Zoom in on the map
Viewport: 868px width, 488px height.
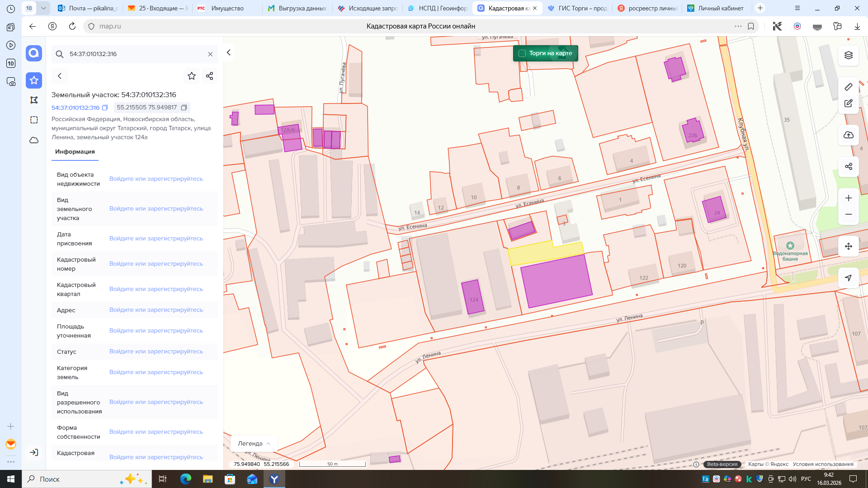click(848, 198)
